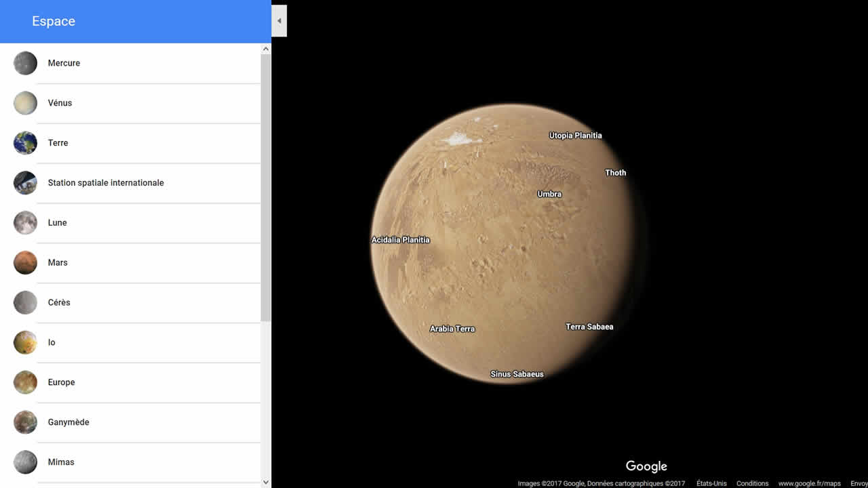Click the Mars red planet thumbnail icon
This screenshot has width=868, height=488.
point(25,262)
